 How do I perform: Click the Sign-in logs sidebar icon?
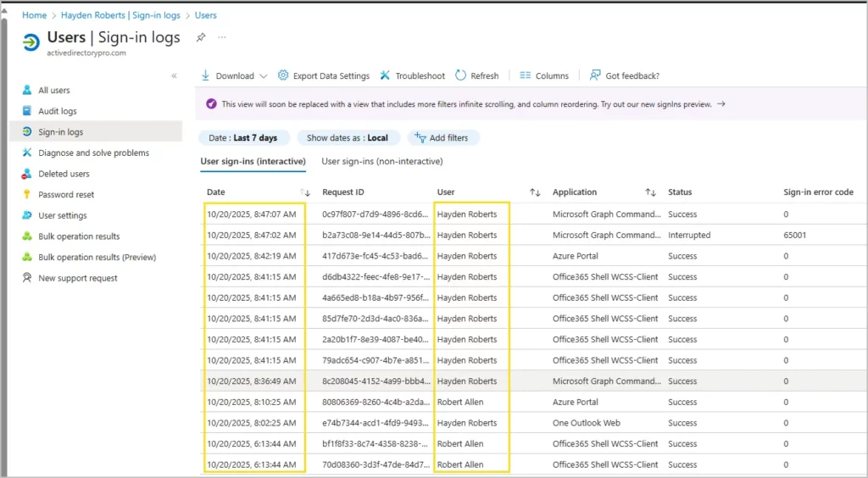pyautogui.click(x=26, y=131)
